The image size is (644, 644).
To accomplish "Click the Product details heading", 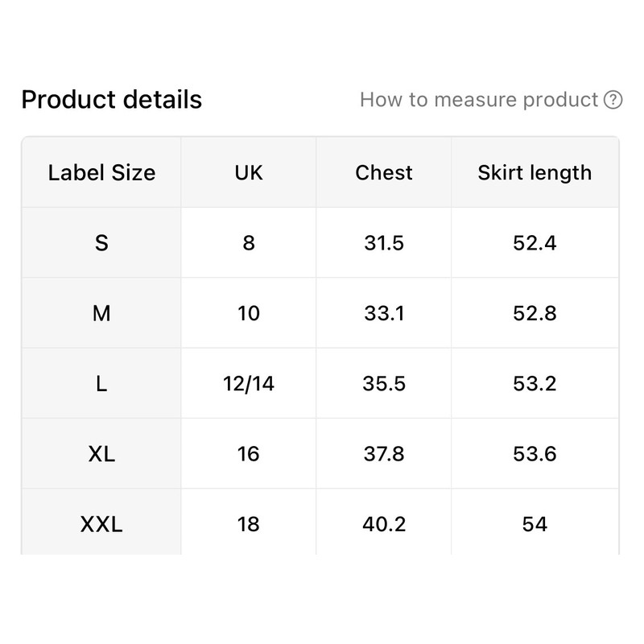I will click(112, 100).
